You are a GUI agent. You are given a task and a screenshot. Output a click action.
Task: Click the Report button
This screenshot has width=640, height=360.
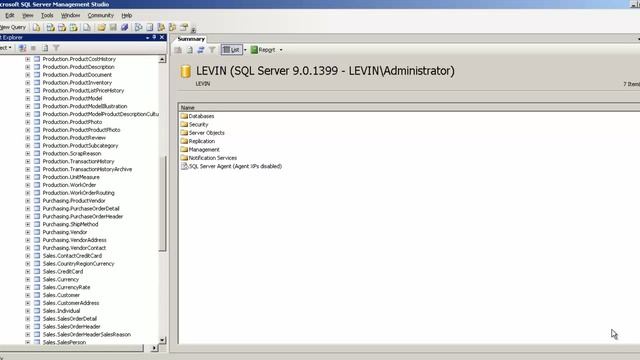point(263,50)
